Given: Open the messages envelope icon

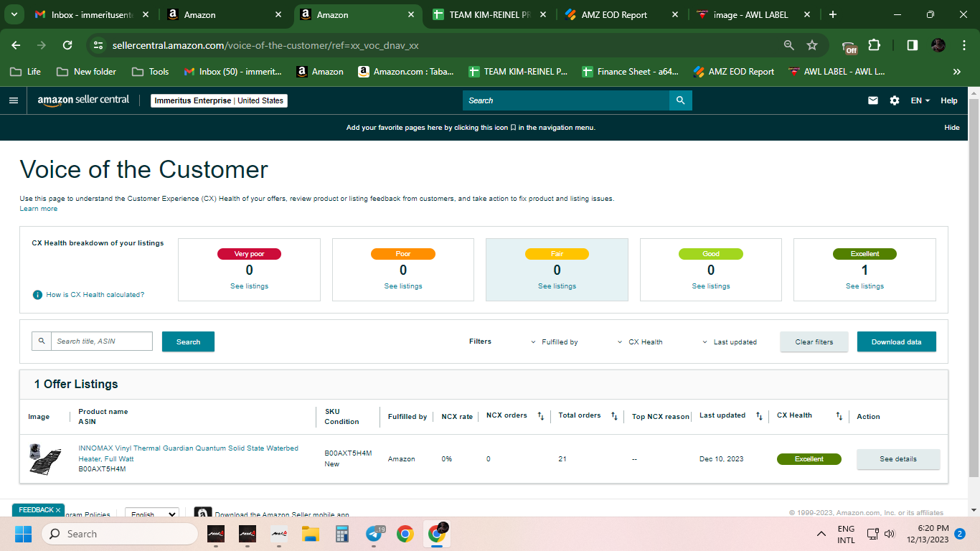Looking at the screenshot, I should [873, 100].
